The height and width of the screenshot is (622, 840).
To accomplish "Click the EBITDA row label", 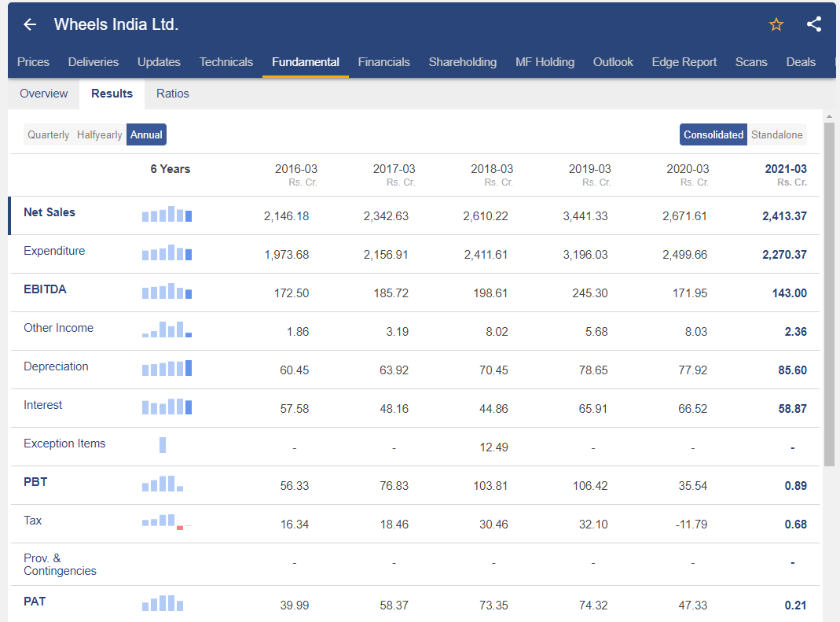I will pyautogui.click(x=45, y=289).
